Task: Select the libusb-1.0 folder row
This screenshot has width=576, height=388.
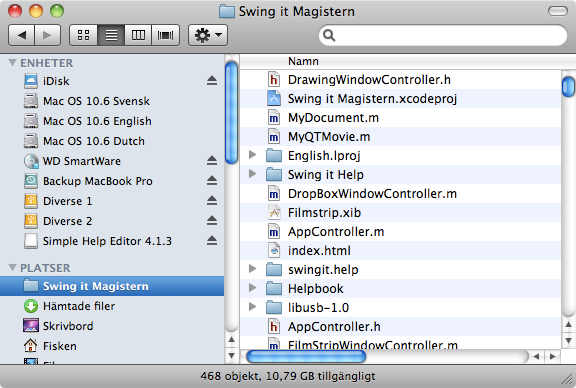Action: pyautogui.click(x=401, y=308)
